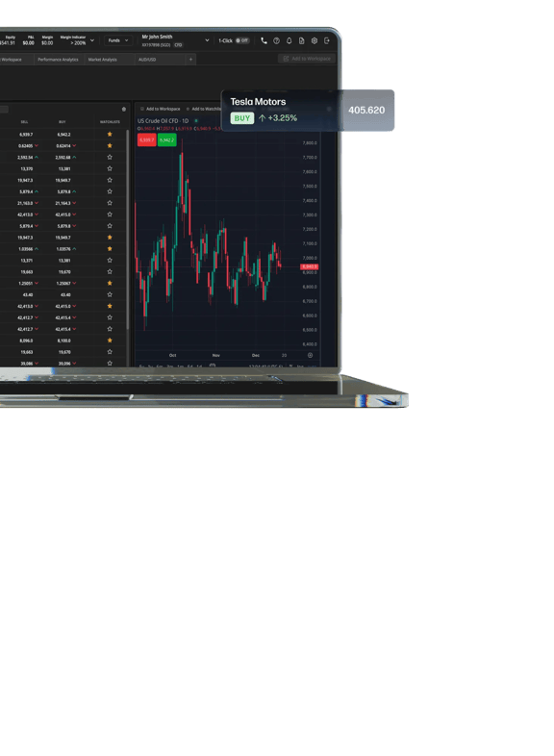Screen dimensions: 554x756
Task: Toggle the 1-Click trading switch
Action: tap(242, 41)
